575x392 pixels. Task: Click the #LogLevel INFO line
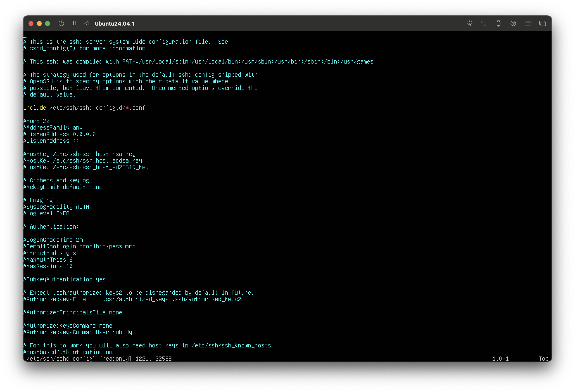[x=46, y=214]
